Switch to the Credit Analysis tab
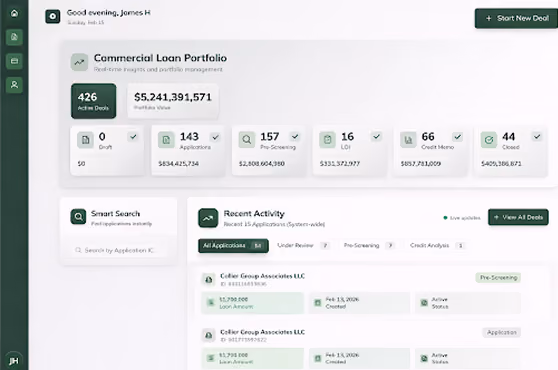This screenshot has width=558, height=370. 437,245
